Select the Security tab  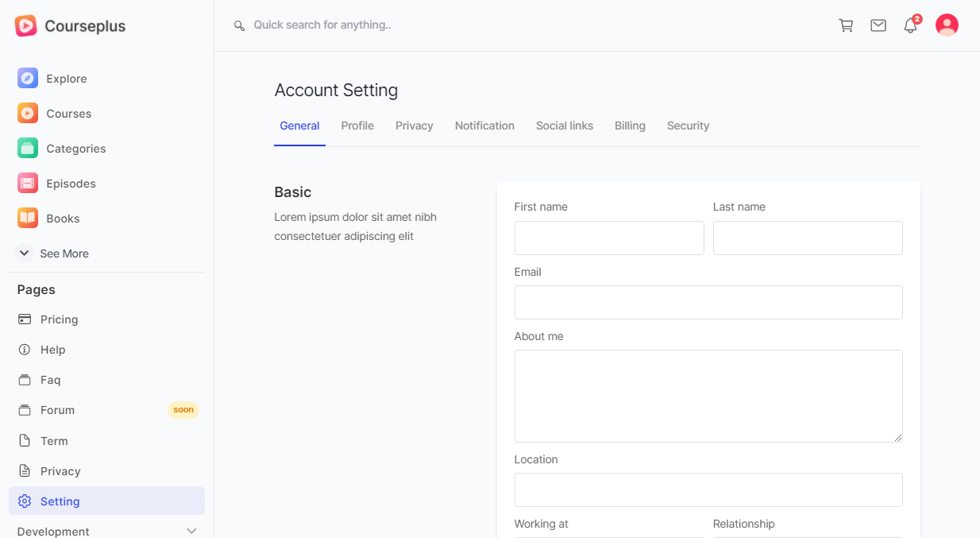click(688, 126)
